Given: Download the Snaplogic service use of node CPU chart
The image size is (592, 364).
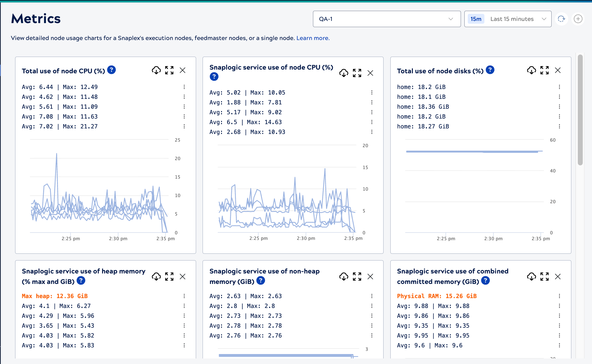Looking at the screenshot, I should coord(344,73).
